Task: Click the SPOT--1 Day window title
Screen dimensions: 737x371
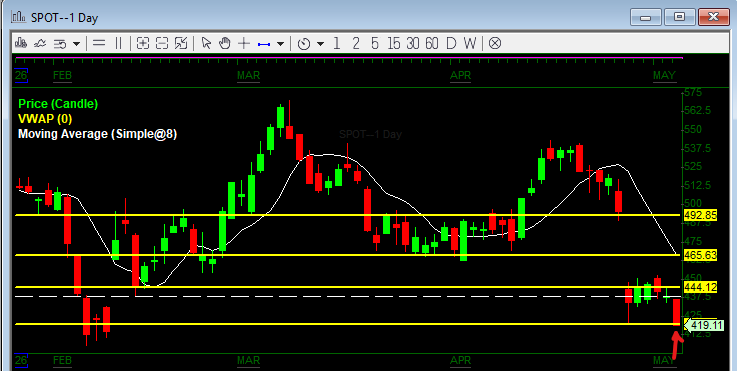Action: click(64, 18)
